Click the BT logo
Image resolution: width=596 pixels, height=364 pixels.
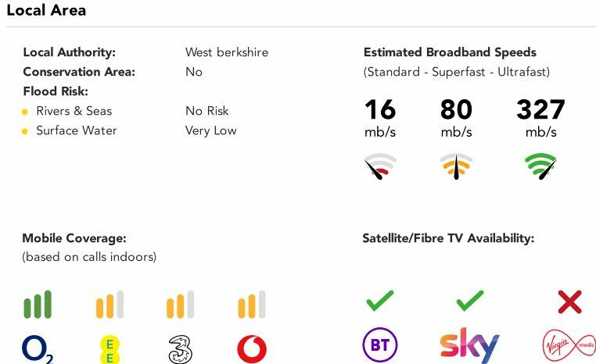tap(380, 344)
